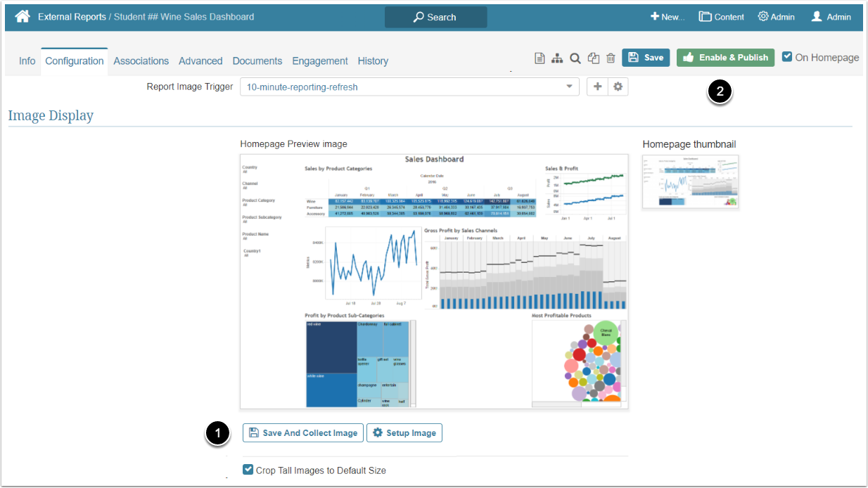868x488 pixels.
Task: Open the New... menu in top bar
Action: point(668,17)
